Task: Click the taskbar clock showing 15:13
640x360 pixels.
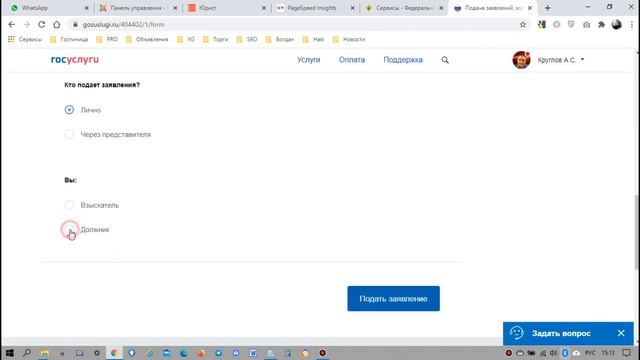Action: (x=608, y=353)
